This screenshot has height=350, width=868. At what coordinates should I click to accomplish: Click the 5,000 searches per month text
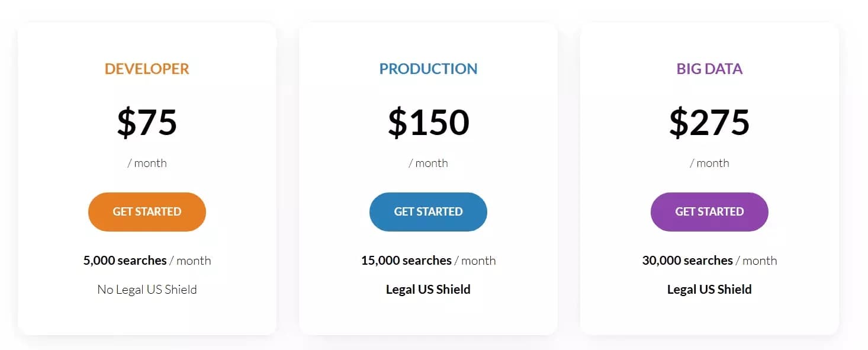(146, 260)
